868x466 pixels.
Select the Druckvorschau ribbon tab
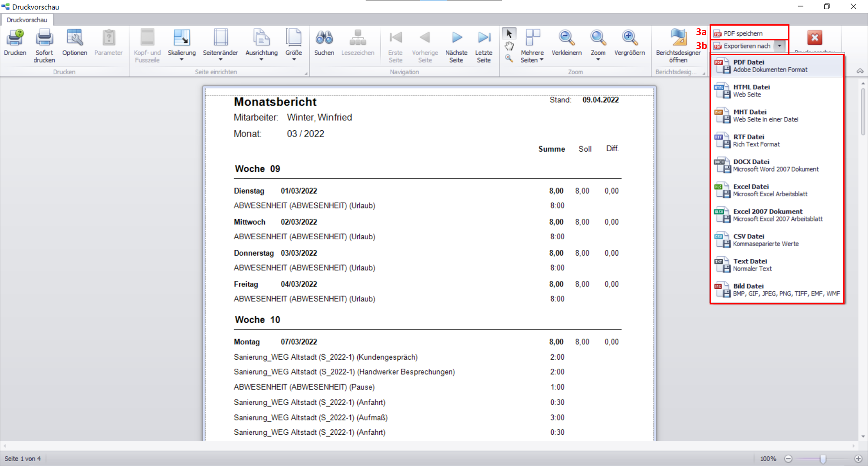coord(27,20)
